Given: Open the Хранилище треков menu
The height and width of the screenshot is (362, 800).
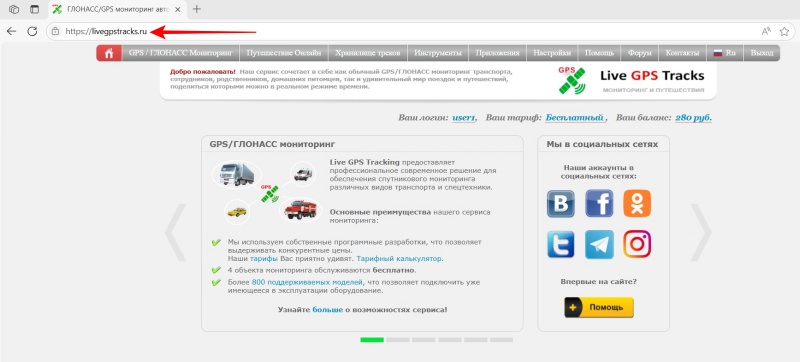Looking at the screenshot, I should (368, 53).
